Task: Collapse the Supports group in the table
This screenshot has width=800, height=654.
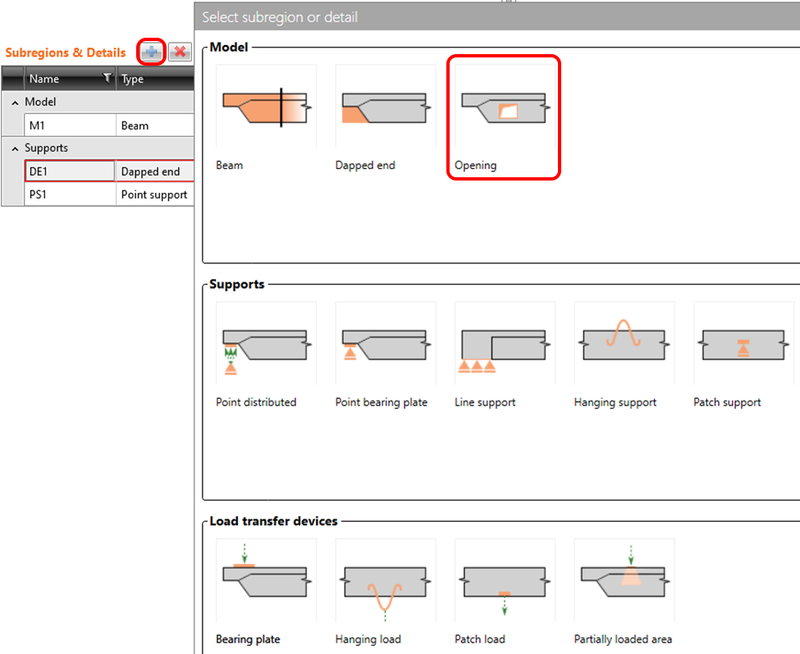Action: pyautogui.click(x=13, y=147)
